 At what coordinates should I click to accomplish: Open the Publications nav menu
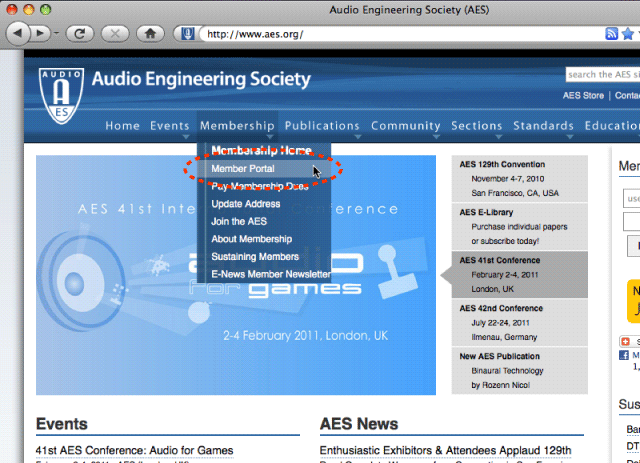(x=322, y=126)
